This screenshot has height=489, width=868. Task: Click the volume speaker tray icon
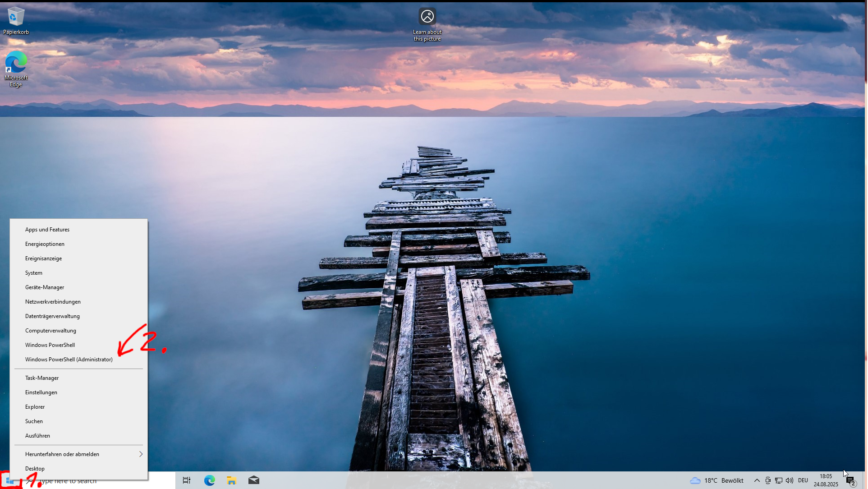pyautogui.click(x=789, y=480)
